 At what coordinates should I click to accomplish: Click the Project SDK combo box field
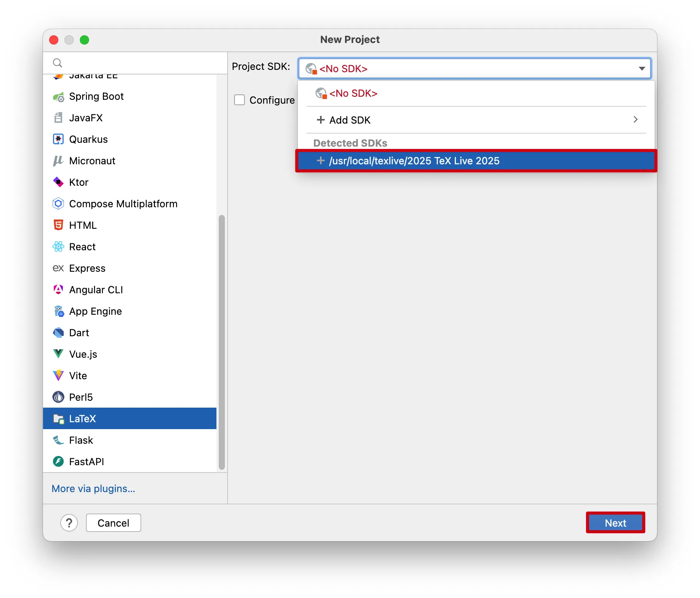474,69
